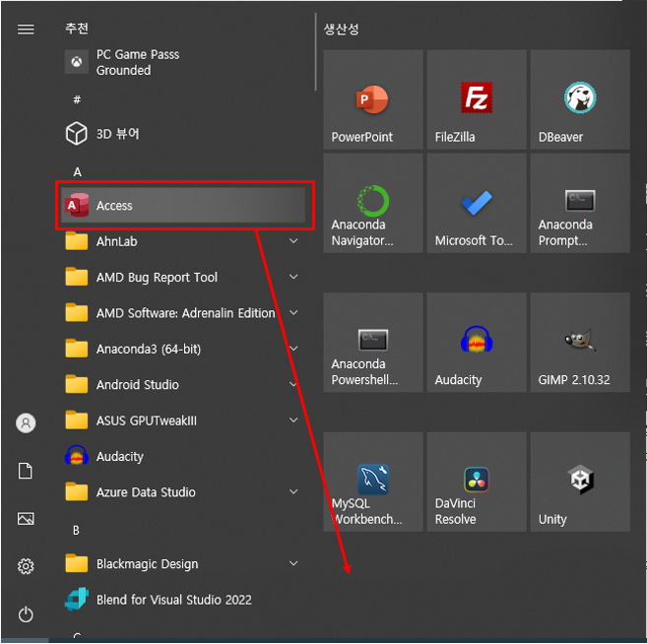Expand AMD Software: Adrenalin Edition chevron
Screen dimensions: 647x644
tap(293, 313)
